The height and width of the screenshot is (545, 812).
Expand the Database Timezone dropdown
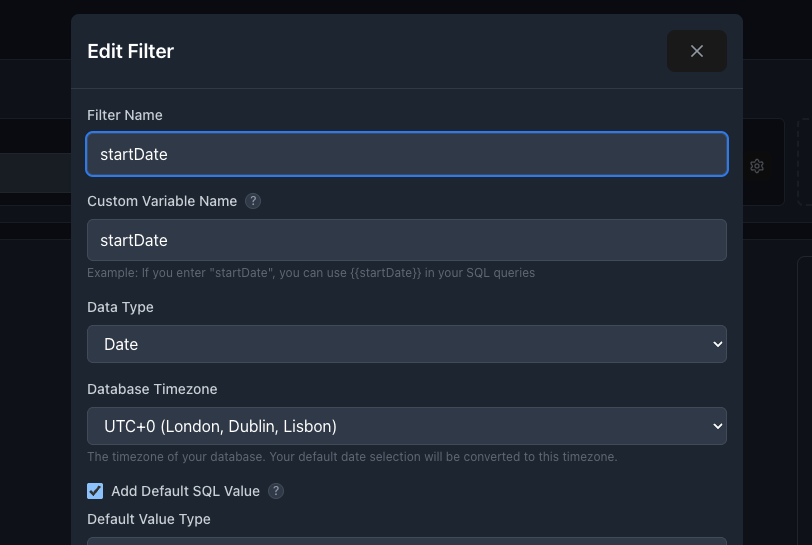tap(406, 426)
